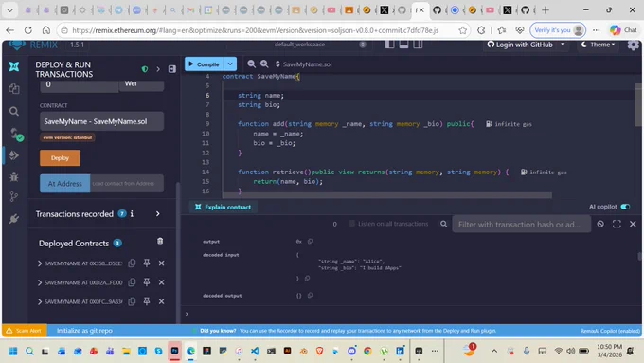Image resolution: width=644 pixels, height=363 pixels.
Task: Open the Wei unit dropdown
Action: tap(141, 83)
